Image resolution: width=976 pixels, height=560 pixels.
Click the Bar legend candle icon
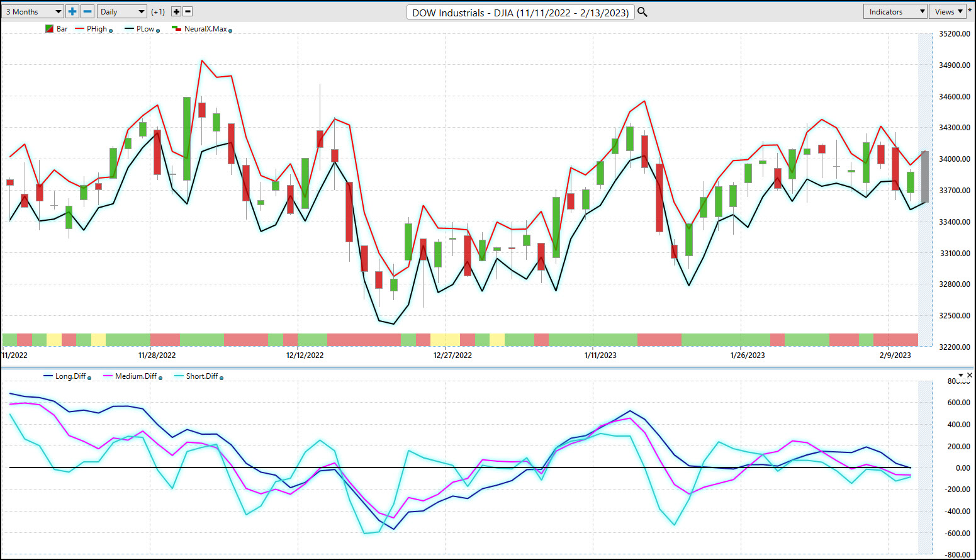pos(49,29)
